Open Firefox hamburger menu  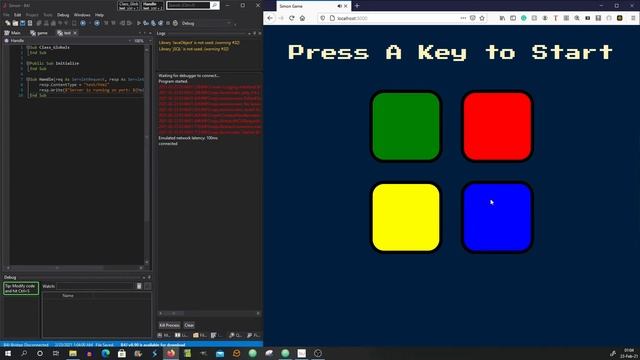point(633,18)
